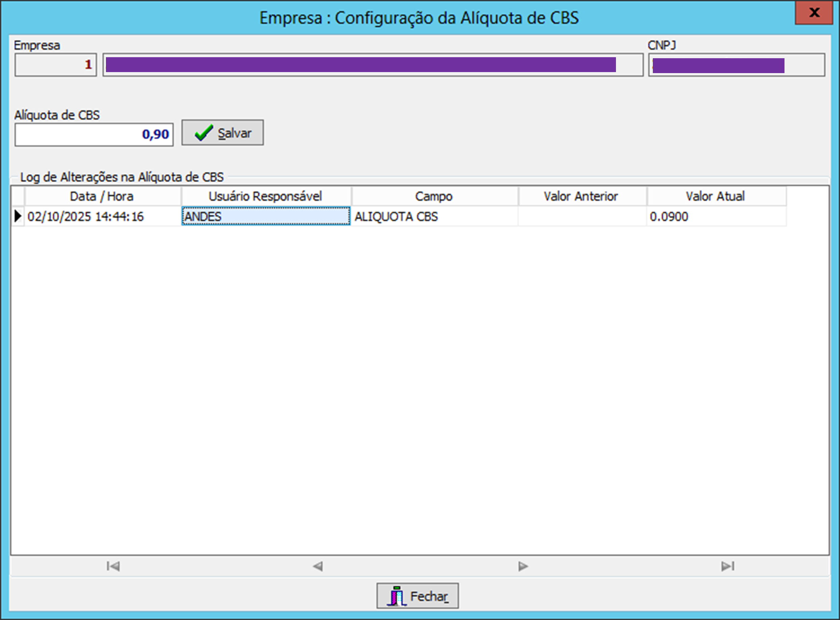Go to next log record
Screen dimensions: 840x620
[x=523, y=566]
